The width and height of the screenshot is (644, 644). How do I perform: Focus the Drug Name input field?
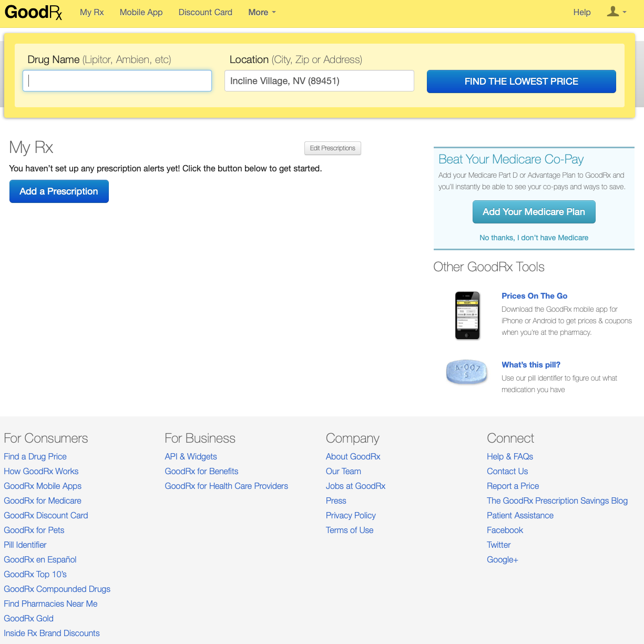(117, 81)
